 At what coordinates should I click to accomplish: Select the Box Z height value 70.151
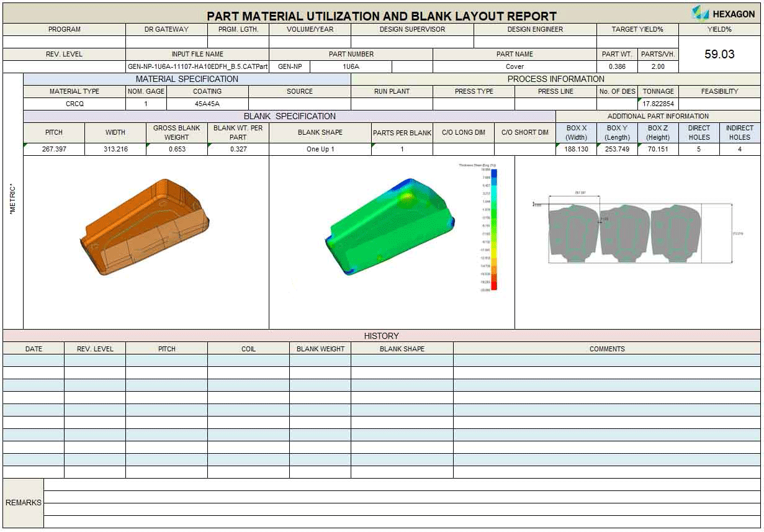pos(658,150)
